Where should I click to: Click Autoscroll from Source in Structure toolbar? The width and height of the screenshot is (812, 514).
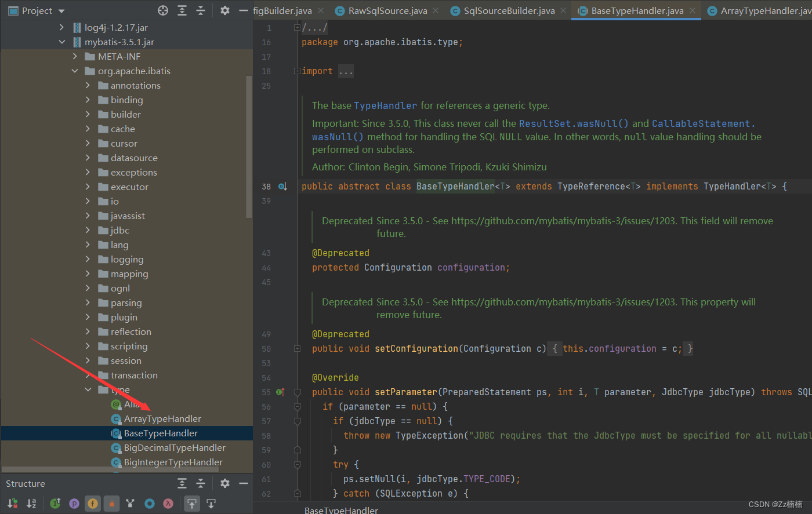click(x=211, y=504)
